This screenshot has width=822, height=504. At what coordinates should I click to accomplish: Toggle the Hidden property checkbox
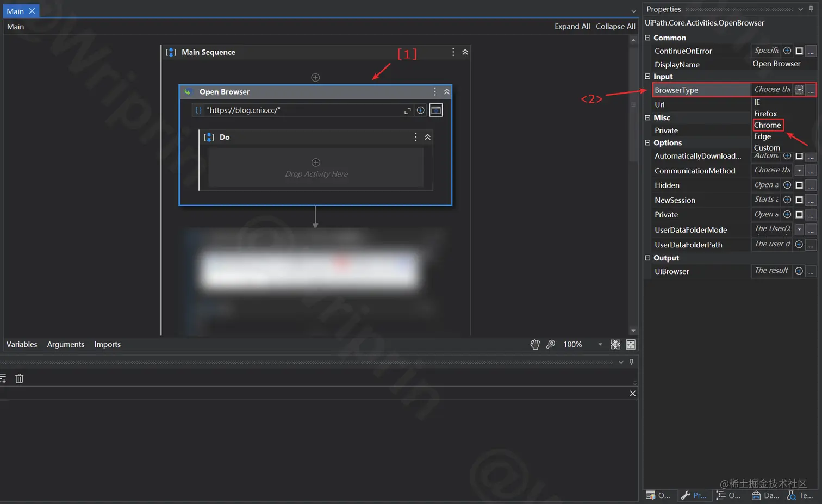(799, 185)
